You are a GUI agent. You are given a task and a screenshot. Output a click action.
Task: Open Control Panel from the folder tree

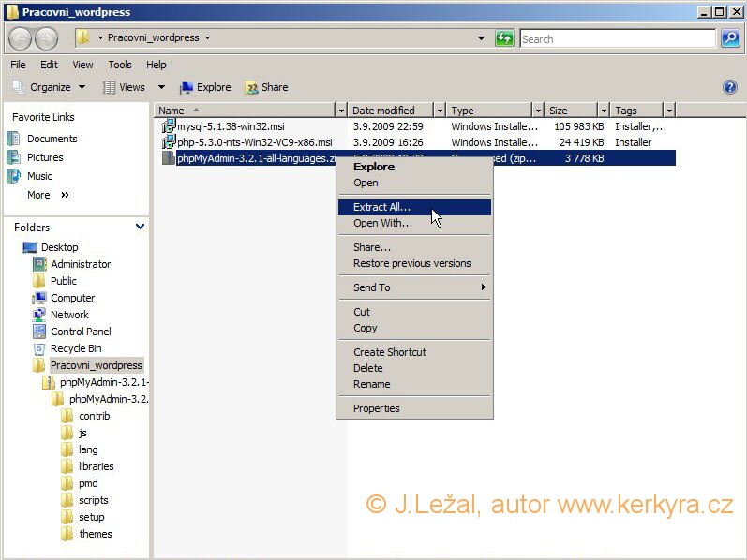pyautogui.click(x=80, y=332)
